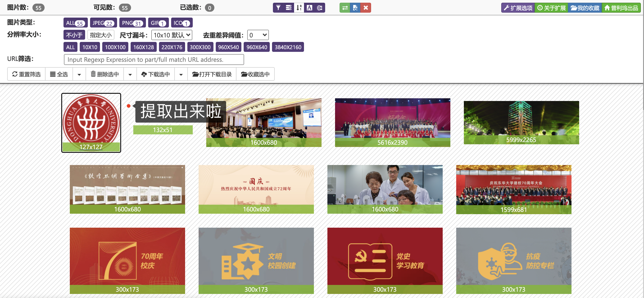
Task: Choose the ALL size preset
Action: point(70,47)
